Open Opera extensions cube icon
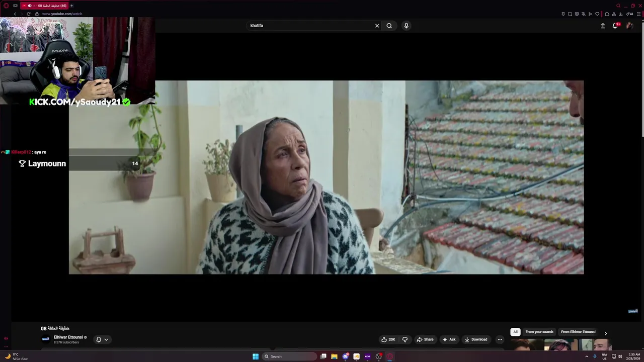 coord(607,14)
